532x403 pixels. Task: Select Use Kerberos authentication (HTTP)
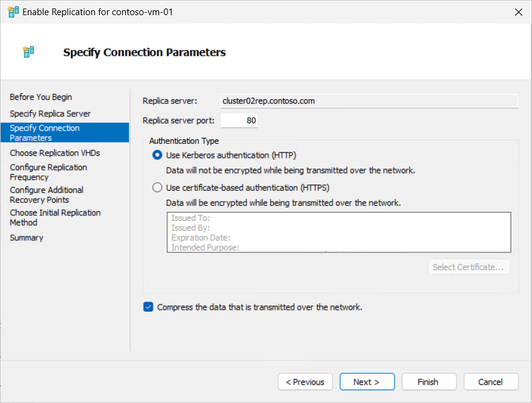(158, 155)
